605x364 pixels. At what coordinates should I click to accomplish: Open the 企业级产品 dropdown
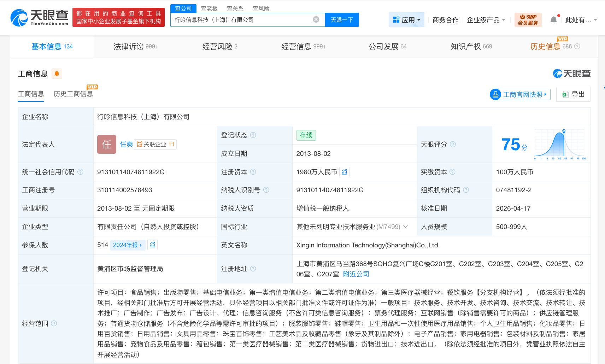point(486,20)
